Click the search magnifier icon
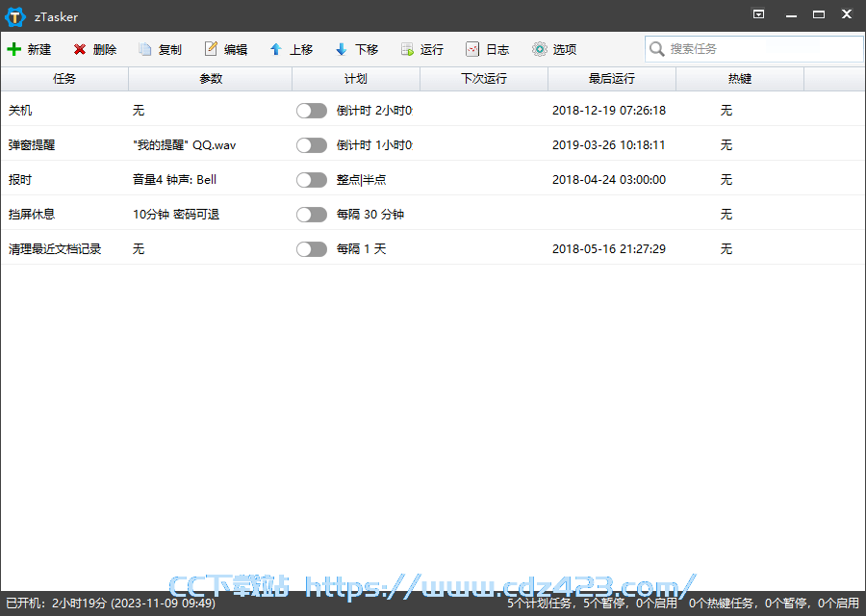The width and height of the screenshot is (866, 616). tap(656, 49)
